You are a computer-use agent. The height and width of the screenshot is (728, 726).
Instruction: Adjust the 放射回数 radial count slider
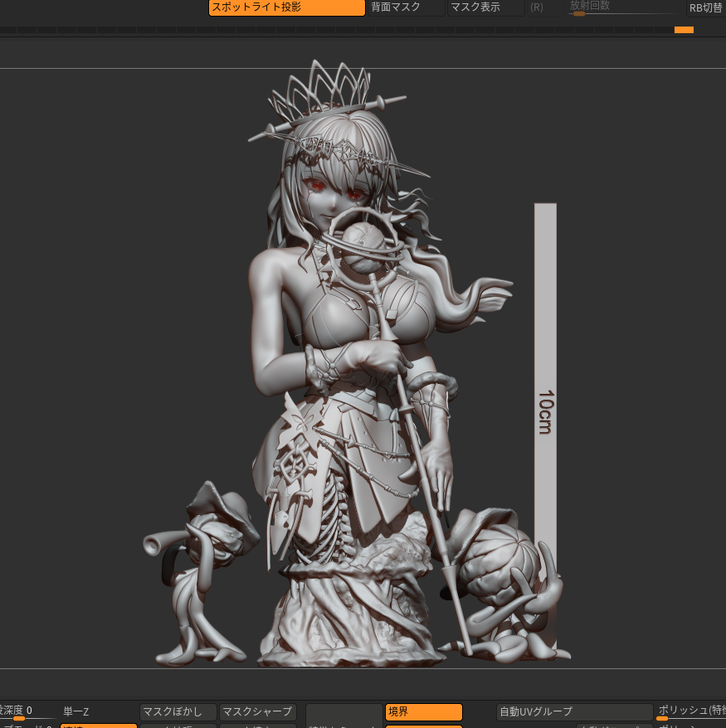click(626, 8)
